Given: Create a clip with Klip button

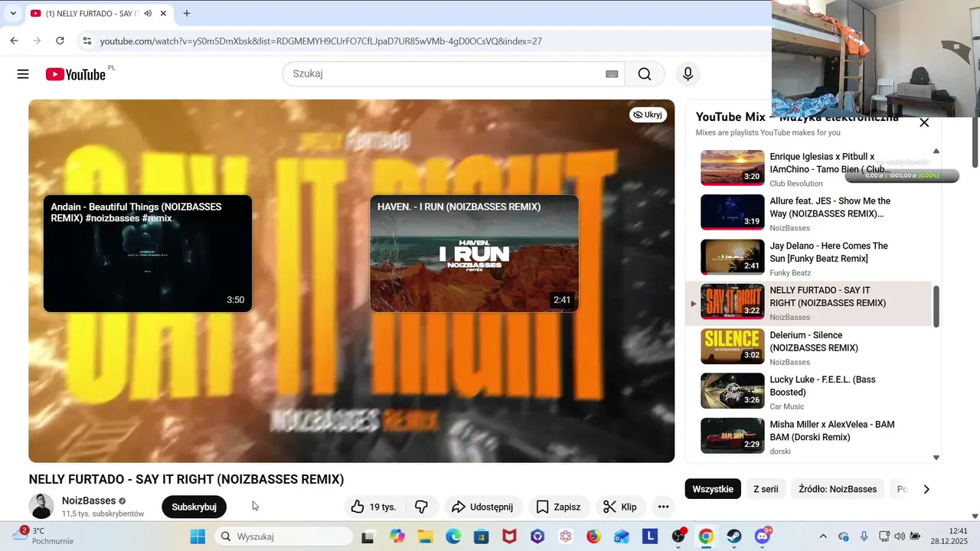Looking at the screenshot, I should [x=620, y=507].
